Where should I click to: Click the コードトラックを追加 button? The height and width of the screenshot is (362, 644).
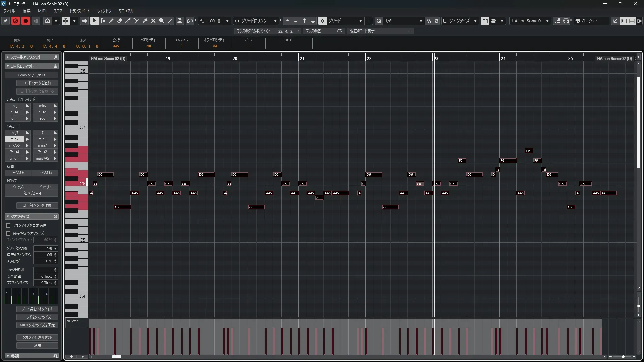37,83
